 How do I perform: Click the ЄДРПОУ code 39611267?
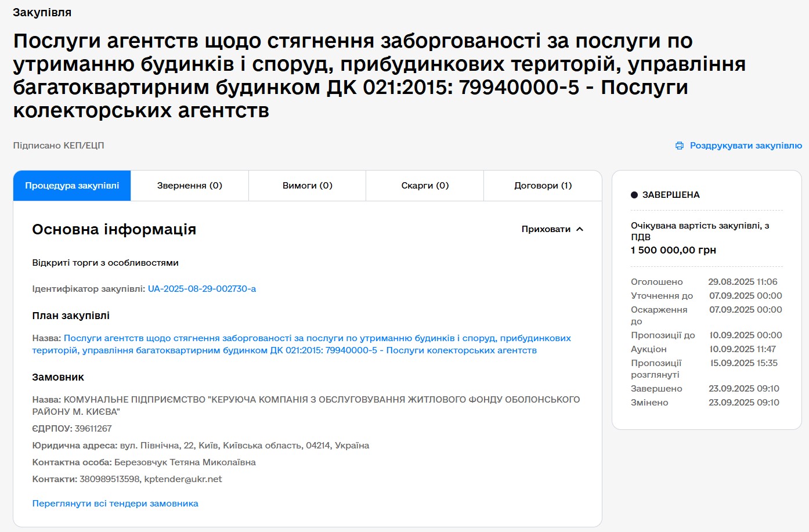93,429
